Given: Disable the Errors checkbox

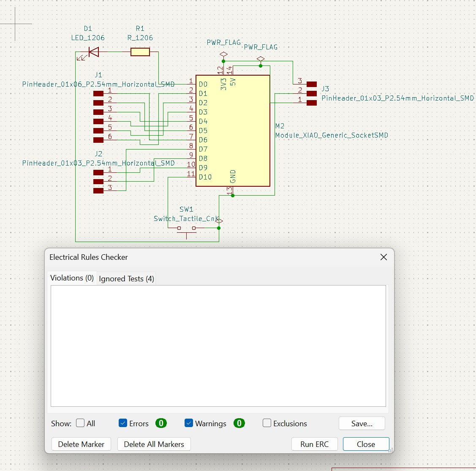Looking at the screenshot, I should [x=123, y=423].
